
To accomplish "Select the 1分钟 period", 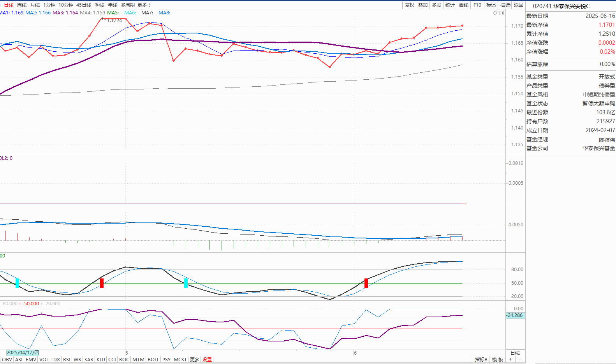I will pyautogui.click(x=49, y=5).
